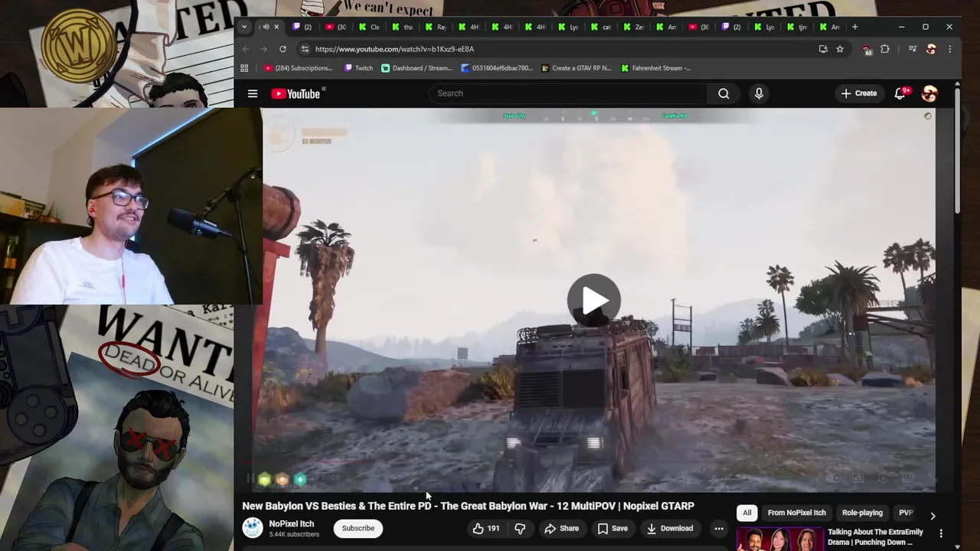
Task: Start voice search with microphone icon
Action: [x=759, y=93]
